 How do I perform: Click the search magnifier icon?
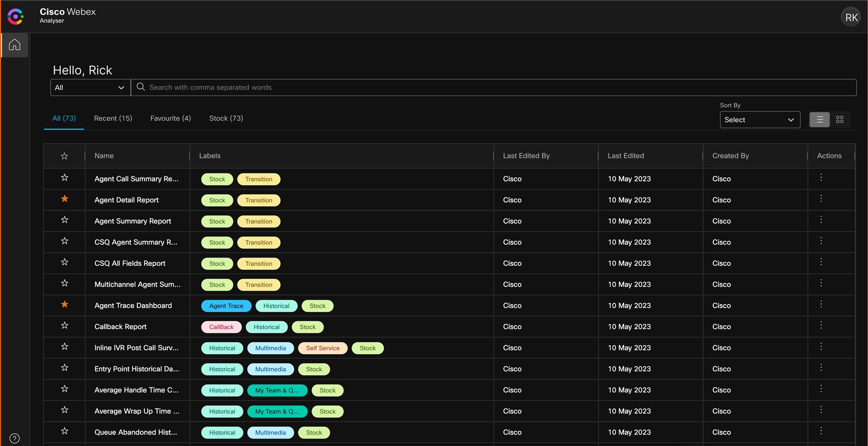click(x=140, y=87)
